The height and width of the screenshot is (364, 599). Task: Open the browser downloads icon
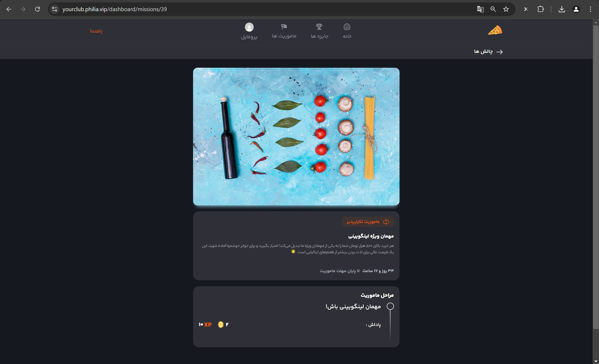(x=562, y=9)
